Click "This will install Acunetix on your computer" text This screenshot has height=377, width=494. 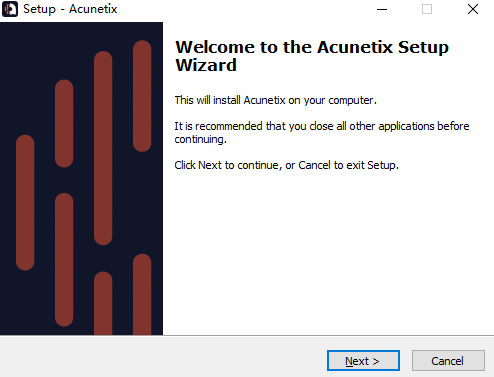coord(275,100)
